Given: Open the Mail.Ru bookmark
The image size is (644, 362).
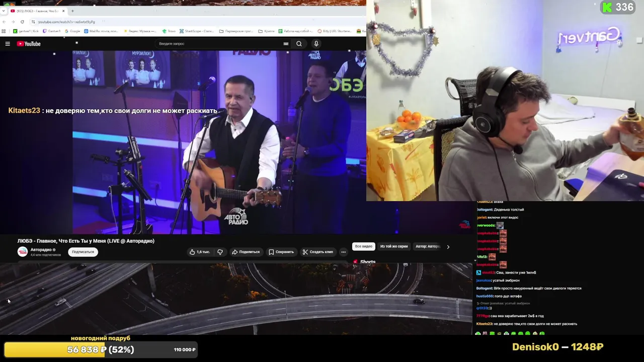Looking at the screenshot, I should click(101, 31).
